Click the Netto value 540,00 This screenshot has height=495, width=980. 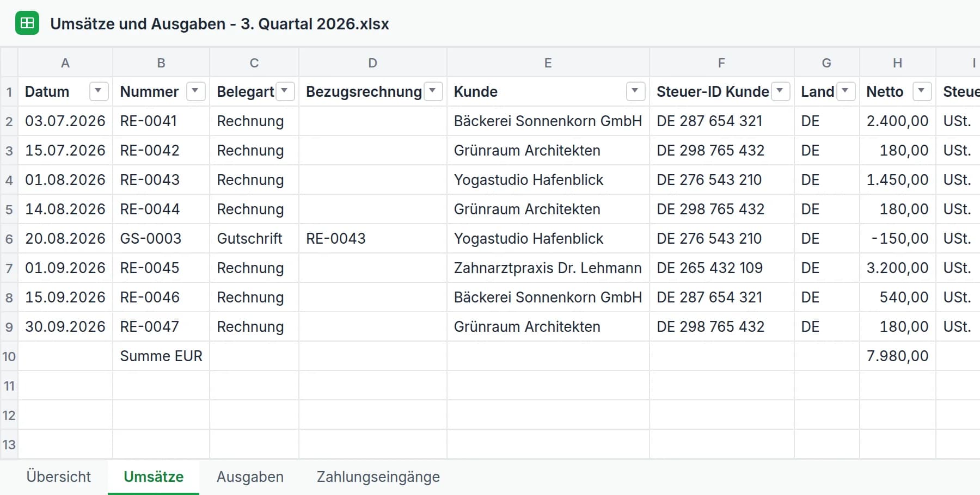pyautogui.click(x=897, y=298)
